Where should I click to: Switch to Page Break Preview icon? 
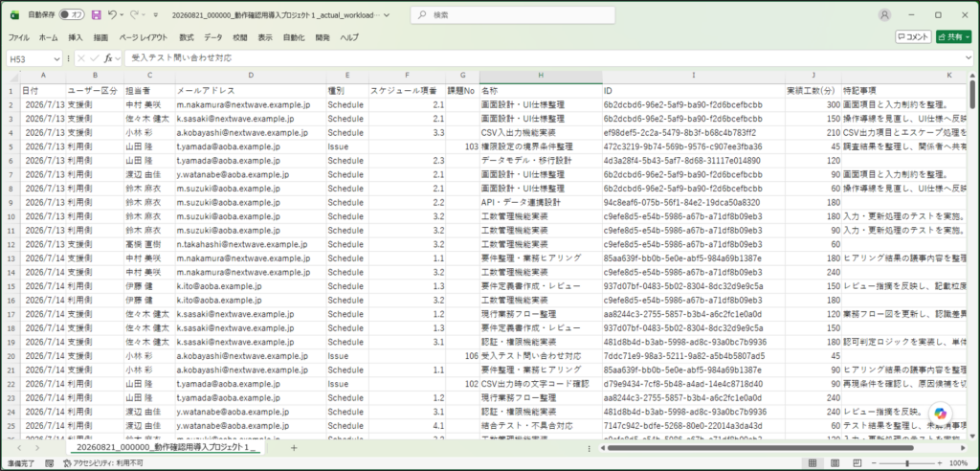click(x=857, y=463)
